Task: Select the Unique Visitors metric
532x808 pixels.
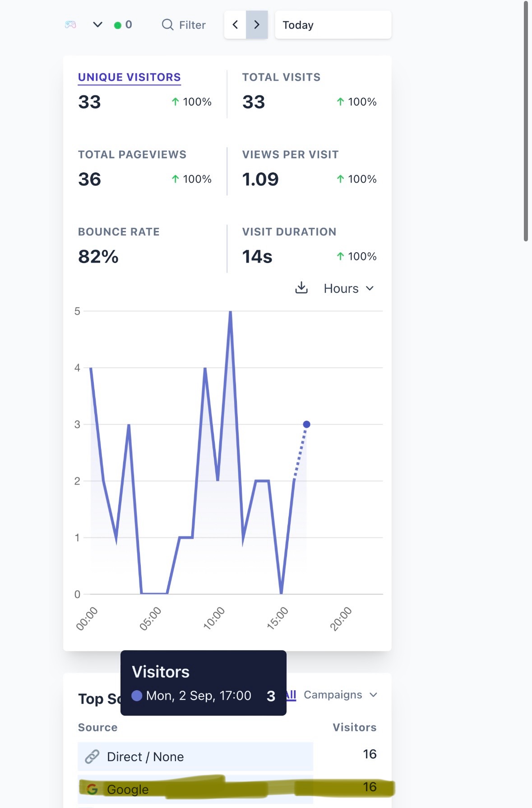Action: point(130,77)
